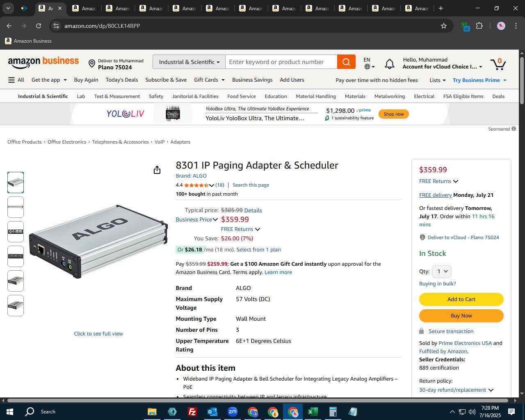
Task: Open Chrome three-dot menu
Action: pyautogui.click(x=515, y=26)
